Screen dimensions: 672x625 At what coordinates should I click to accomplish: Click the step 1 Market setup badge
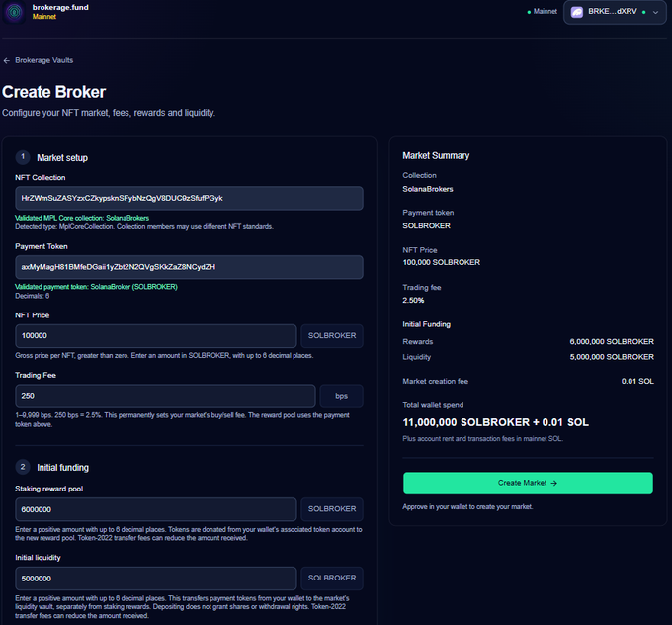click(23, 157)
